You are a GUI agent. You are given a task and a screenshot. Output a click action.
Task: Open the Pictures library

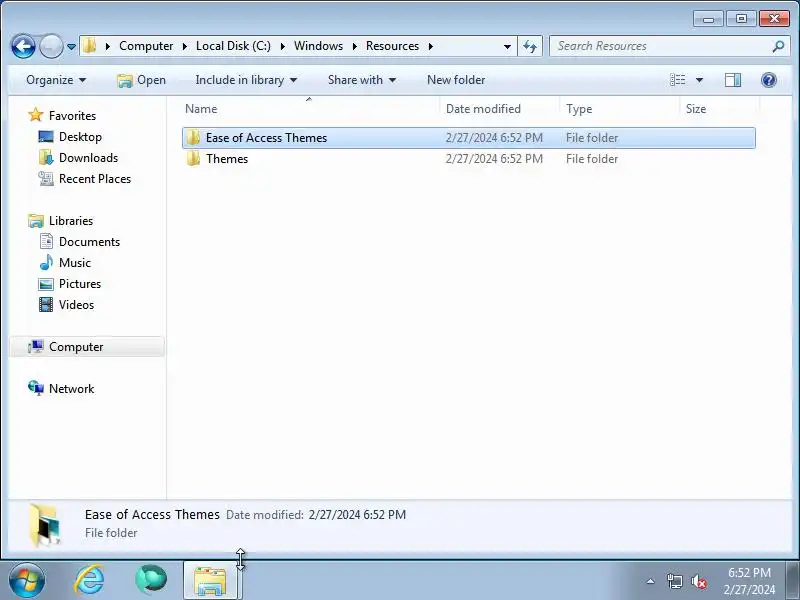(80, 284)
